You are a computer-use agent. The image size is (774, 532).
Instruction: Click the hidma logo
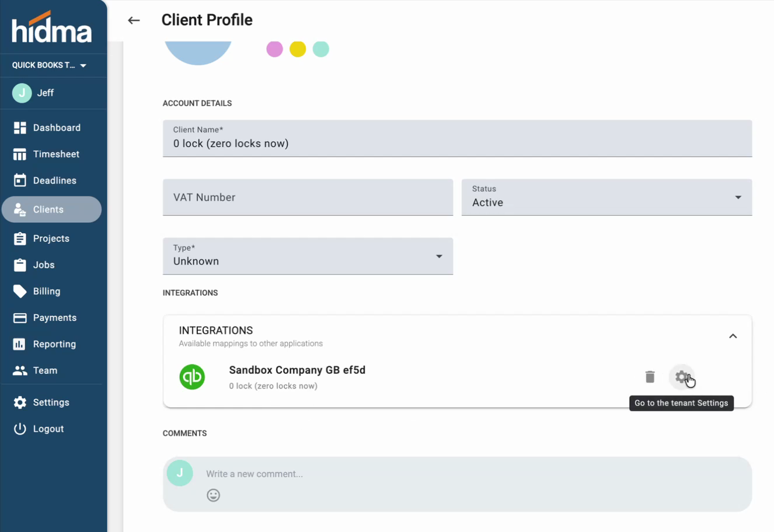tap(52, 27)
